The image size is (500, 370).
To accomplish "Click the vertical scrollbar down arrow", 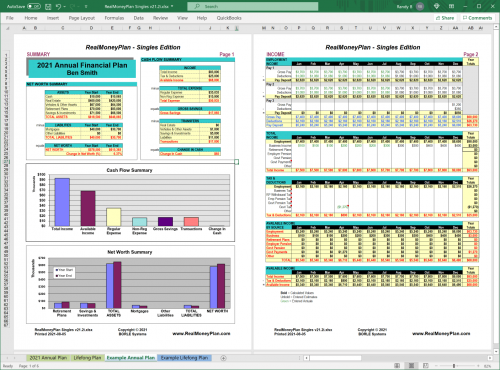I will coord(496,352).
